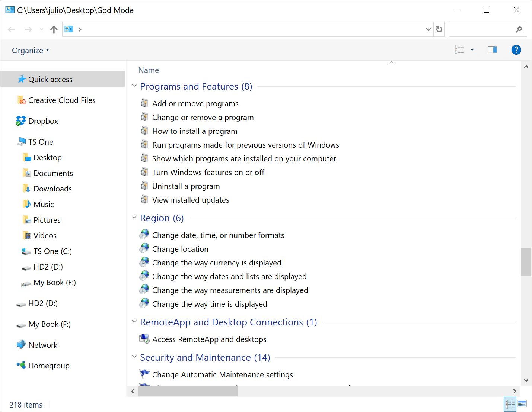Switch to large icons view in status bar
This screenshot has width=532, height=412.
[522, 404]
